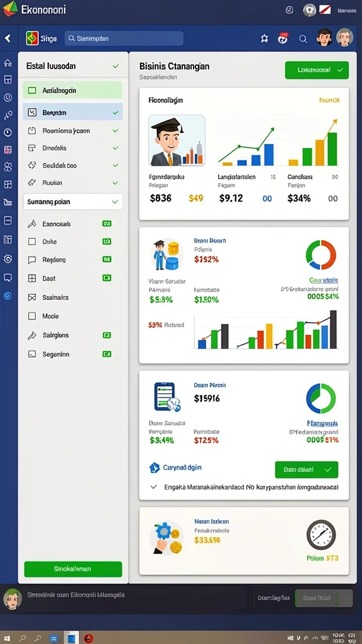Select the Aridnogan menu item
Screen dimensions: 362x644
pyautogui.click(x=73, y=90)
